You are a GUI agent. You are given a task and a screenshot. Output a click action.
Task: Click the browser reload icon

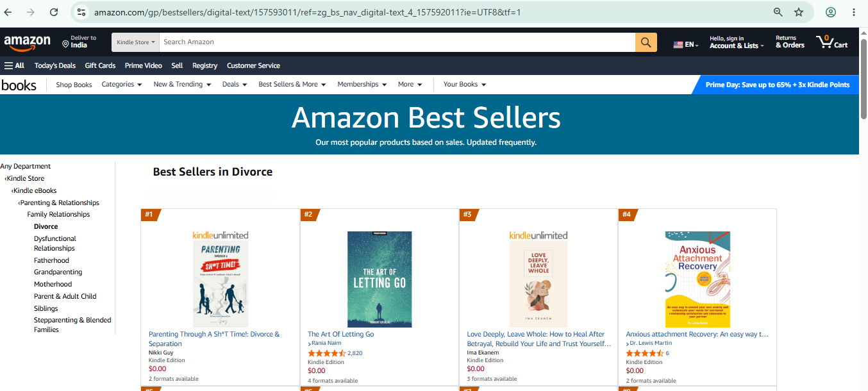(x=54, y=12)
